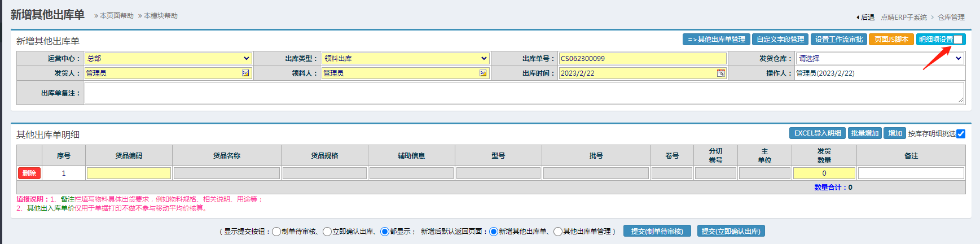Image resolution: width=980 pixels, height=244 pixels.
Task: Open the 本页面帮助 link
Action: pyautogui.click(x=116, y=16)
